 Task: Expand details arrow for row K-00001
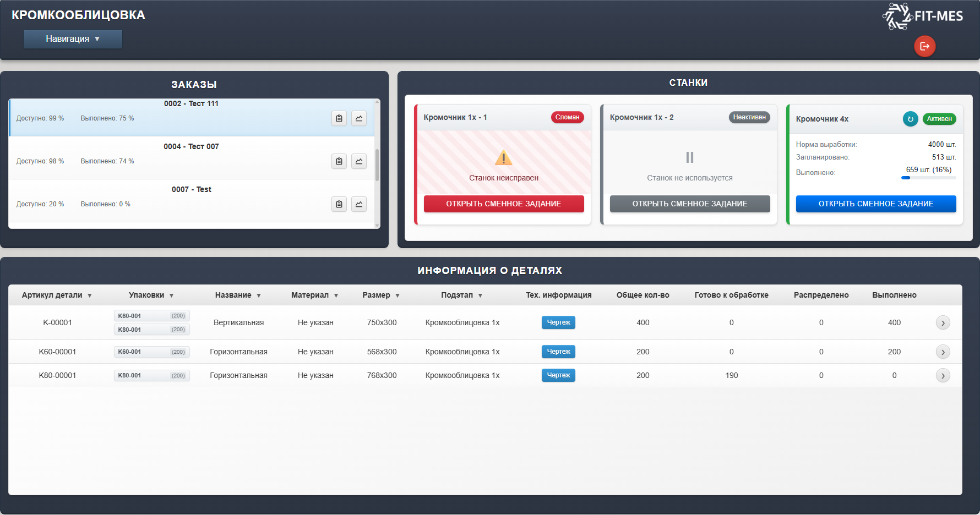pyautogui.click(x=943, y=323)
